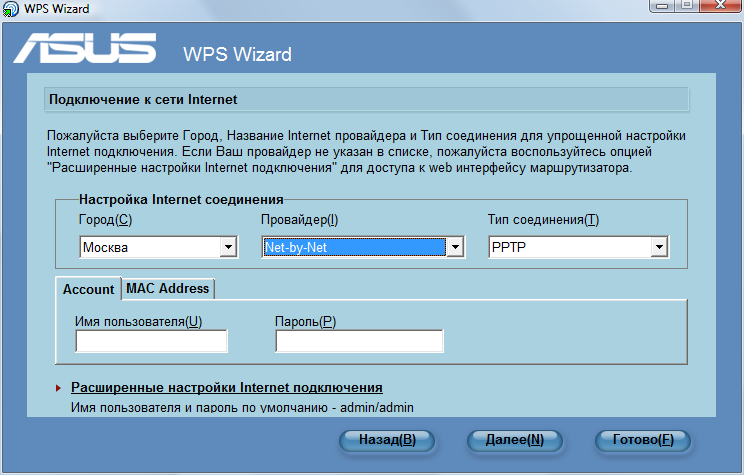Click the Готово(F) button
Viewport: 744px width, 475px height.
coord(643,440)
